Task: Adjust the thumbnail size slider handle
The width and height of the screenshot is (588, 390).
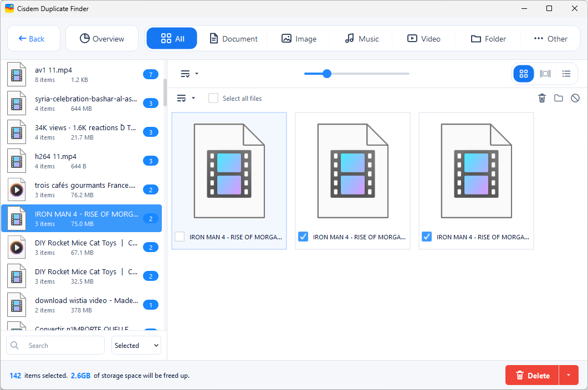Action: click(x=327, y=74)
